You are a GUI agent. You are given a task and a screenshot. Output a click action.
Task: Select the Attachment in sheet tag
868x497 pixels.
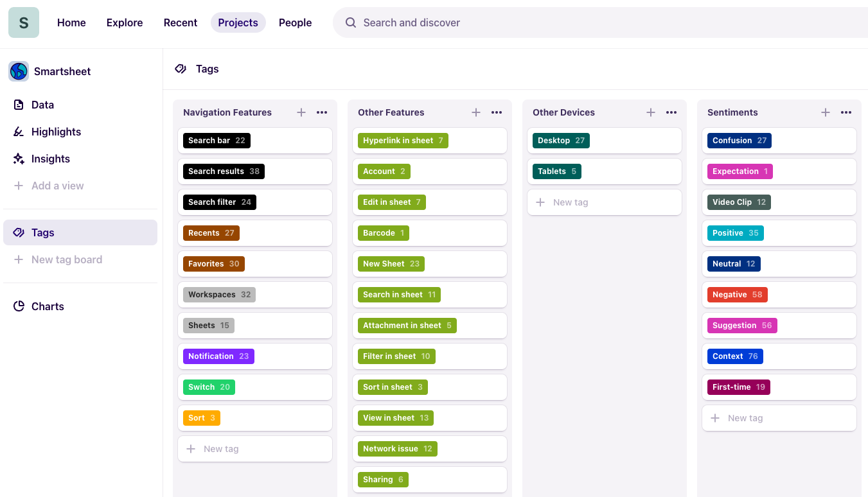coord(407,326)
